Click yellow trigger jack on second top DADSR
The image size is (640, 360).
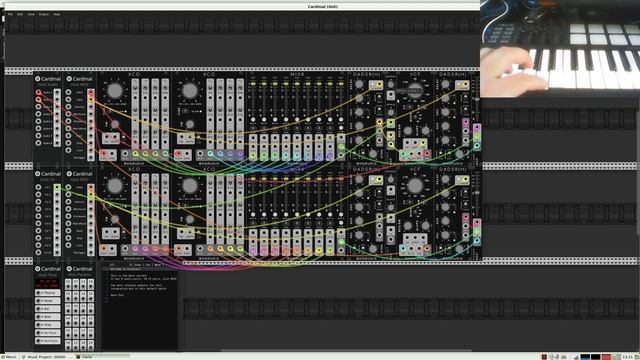pyautogui.click(x=466, y=85)
